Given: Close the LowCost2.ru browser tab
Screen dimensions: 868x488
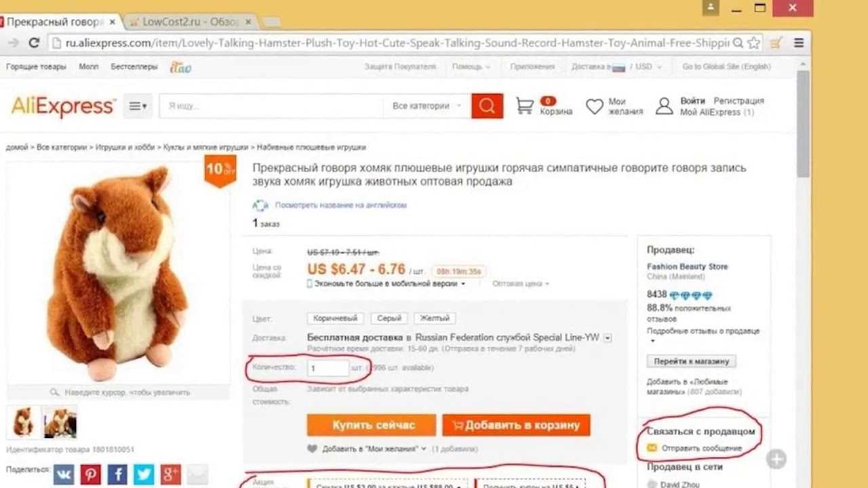Looking at the screenshot, I should tap(248, 22).
